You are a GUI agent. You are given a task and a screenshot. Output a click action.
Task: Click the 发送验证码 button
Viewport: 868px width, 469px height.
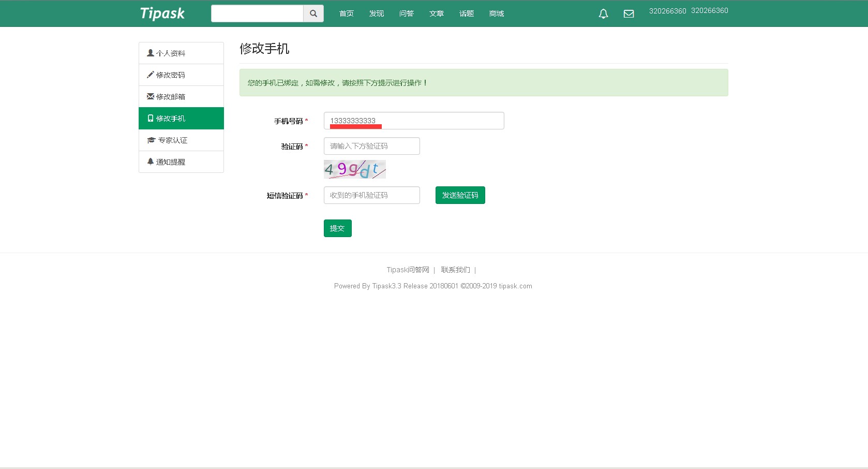tap(460, 195)
